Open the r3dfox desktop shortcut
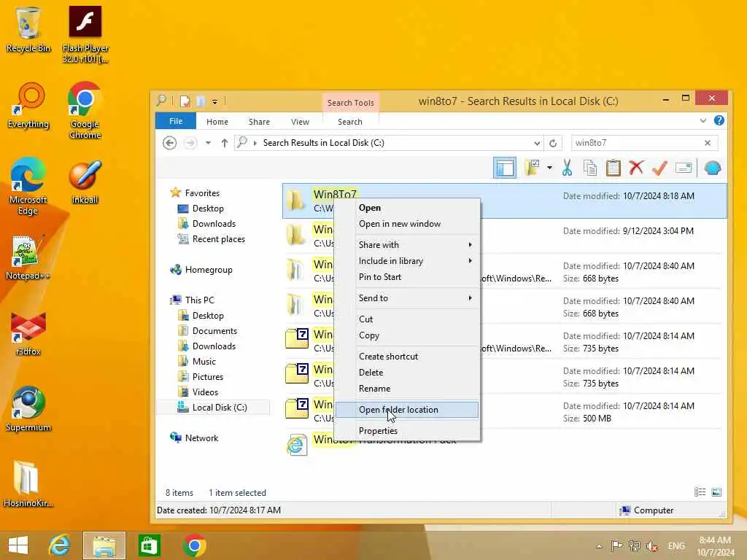This screenshot has width=747, height=560. 28,333
